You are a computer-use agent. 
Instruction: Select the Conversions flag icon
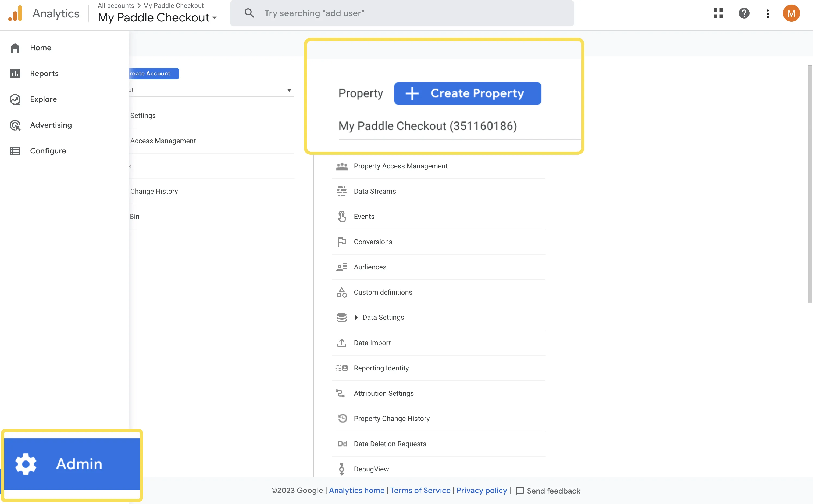[x=342, y=242]
